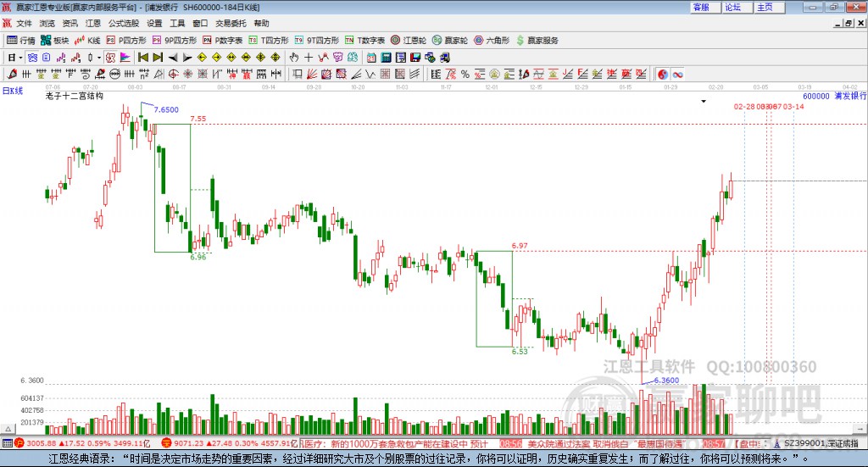Select the crosshair cursor tool
Screen dimensions: 868x467
tap(309, 58)
